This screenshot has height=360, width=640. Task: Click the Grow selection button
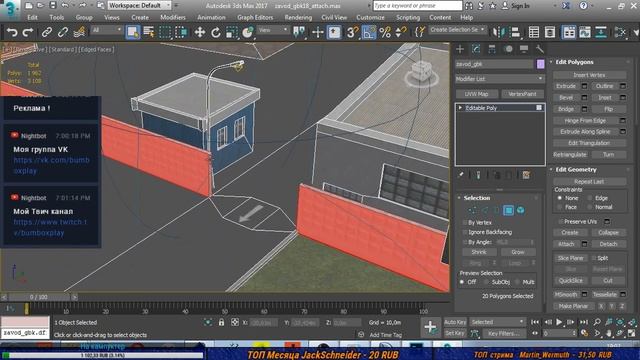click(518, 252)
